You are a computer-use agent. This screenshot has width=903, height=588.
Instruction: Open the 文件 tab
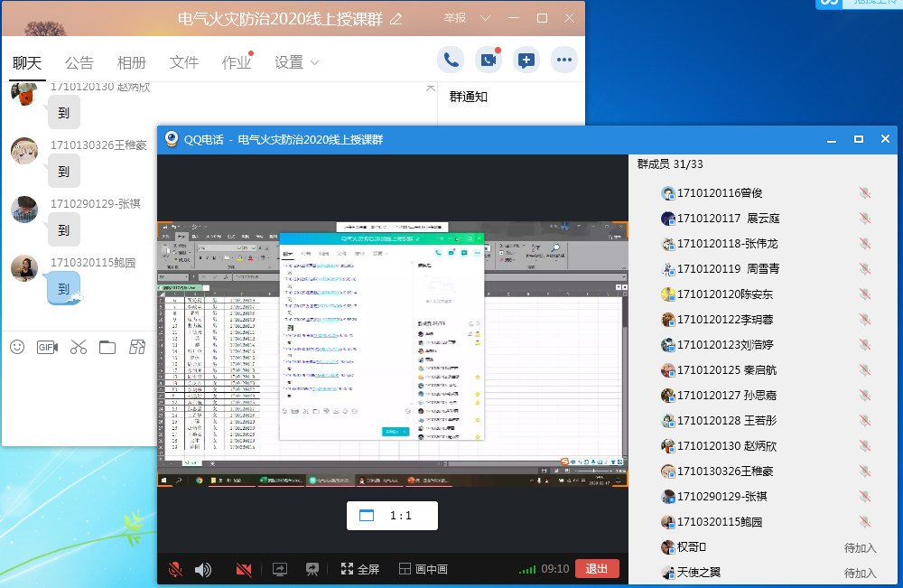point(183,62)
